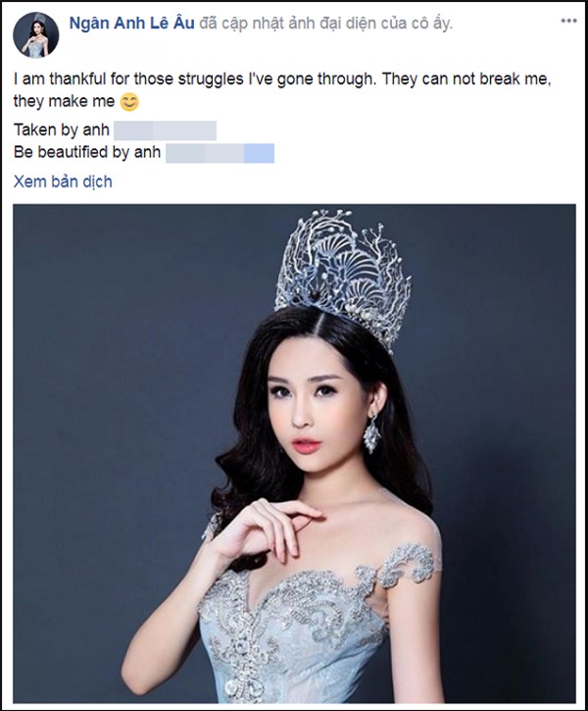
Task: Click the dangling earring in the photo
Action: point(372,432)
